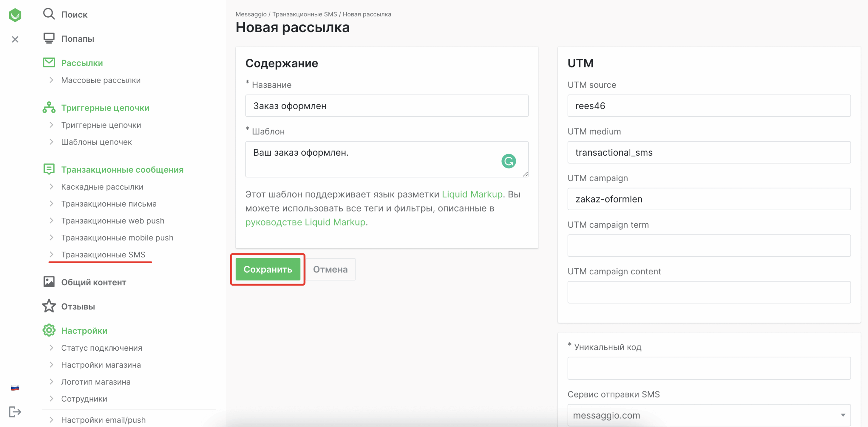Click the UTM campaign term field
This screenshot has height=427, width=868.
[709, 246]
